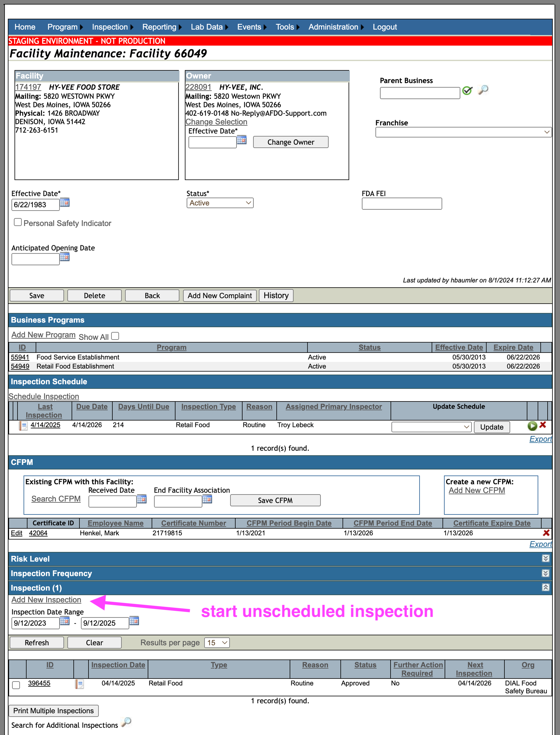Click green start arrow in Inspection Schedule row
The width and height of the screenshot is (560, 735).
tap(532, 426)
